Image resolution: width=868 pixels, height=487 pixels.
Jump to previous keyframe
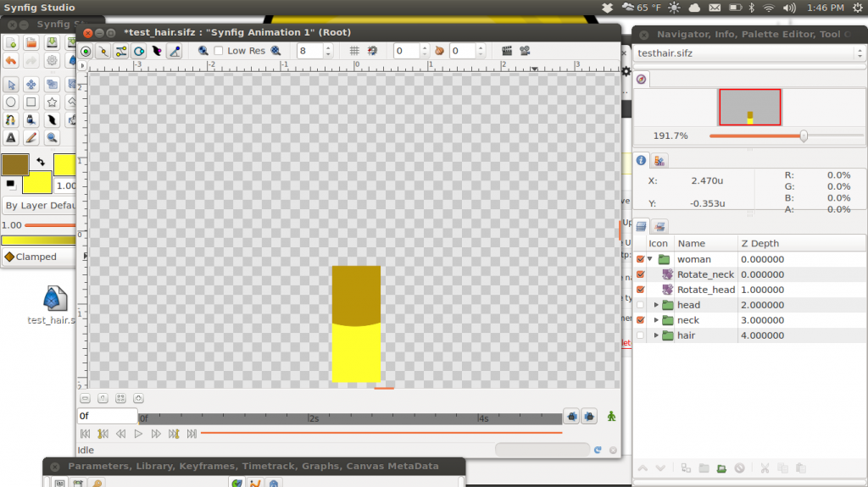point(103,434)
